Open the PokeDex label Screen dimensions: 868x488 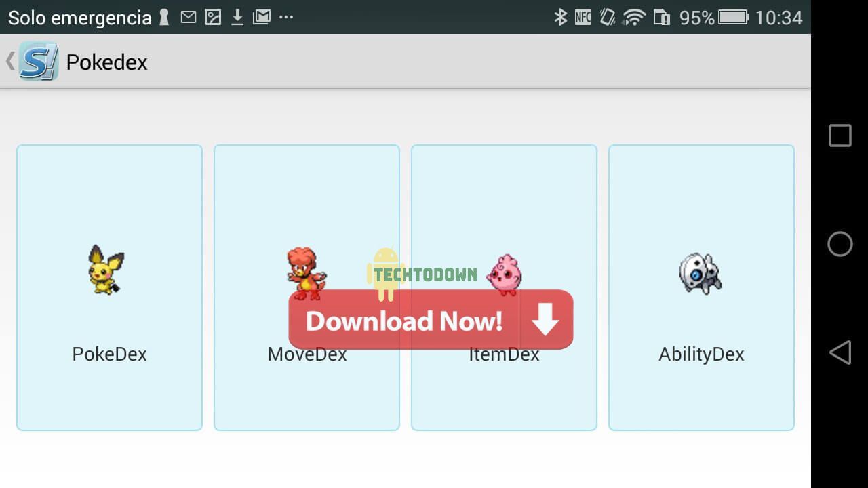[109, 354]
